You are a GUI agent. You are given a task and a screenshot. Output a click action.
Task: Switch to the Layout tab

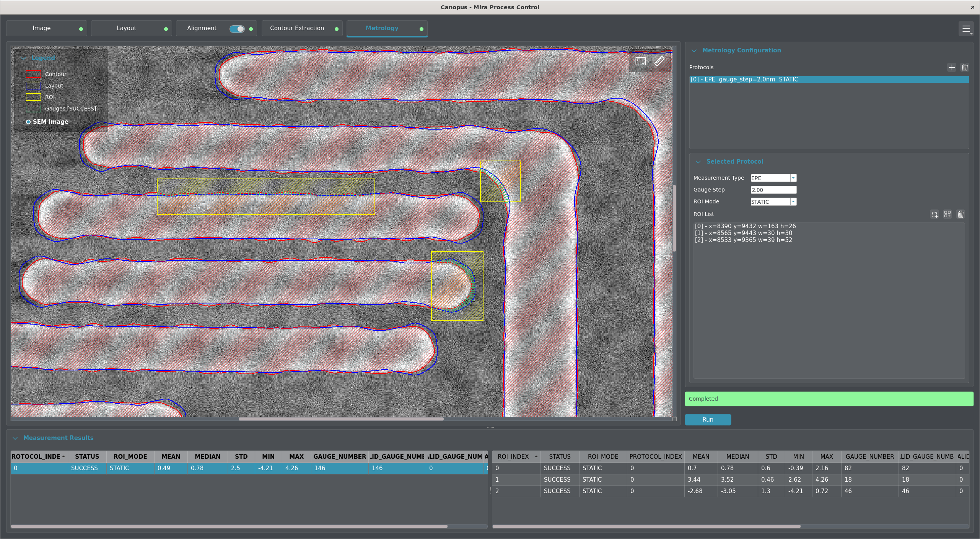[x=127, y=28]
